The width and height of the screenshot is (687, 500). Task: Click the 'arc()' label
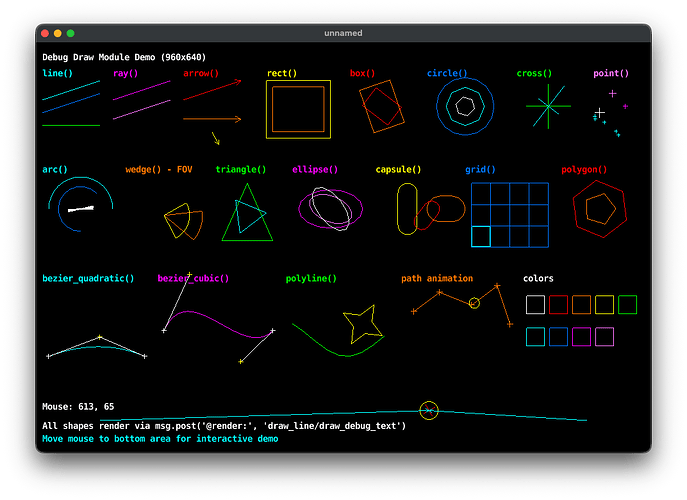pos(55,170)
